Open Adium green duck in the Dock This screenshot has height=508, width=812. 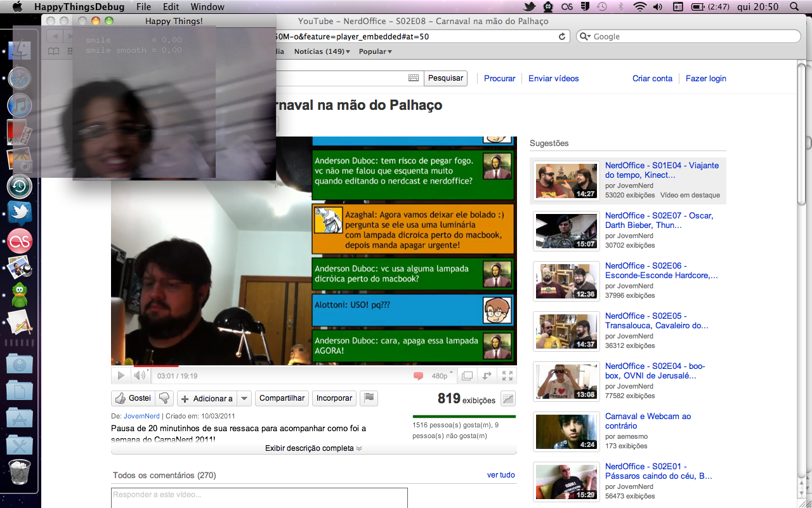(x=20, y=295)
